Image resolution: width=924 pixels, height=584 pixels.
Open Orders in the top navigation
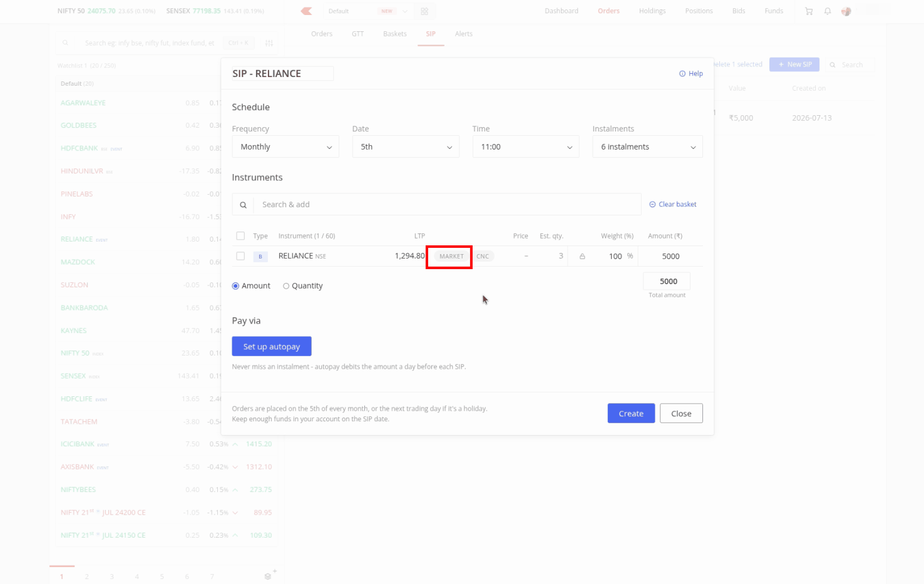point(608,11)
